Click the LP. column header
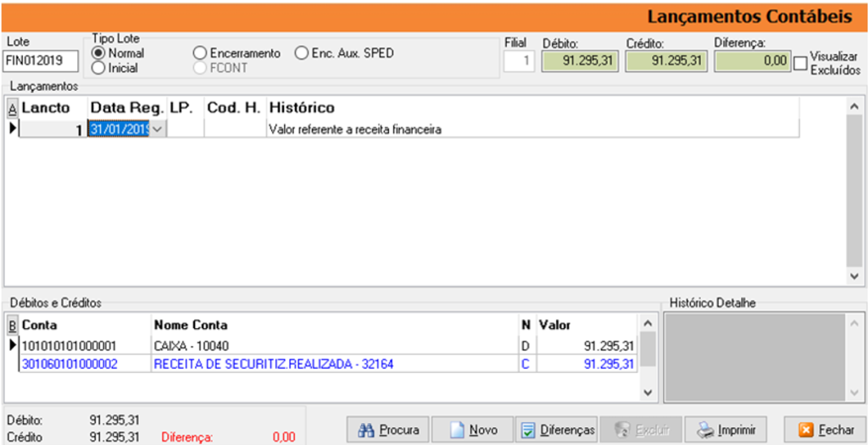This screenshot has width=868, height=445. [186, 108]
